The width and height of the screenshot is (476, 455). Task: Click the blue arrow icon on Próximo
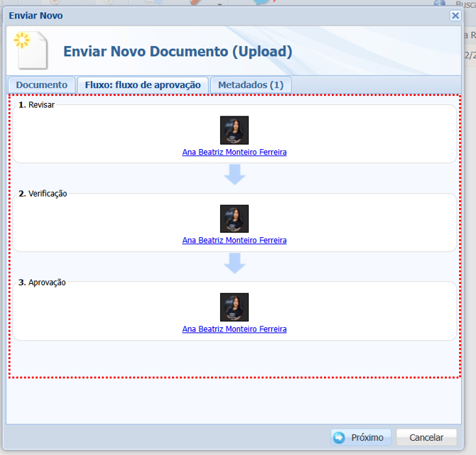[340, 438]
